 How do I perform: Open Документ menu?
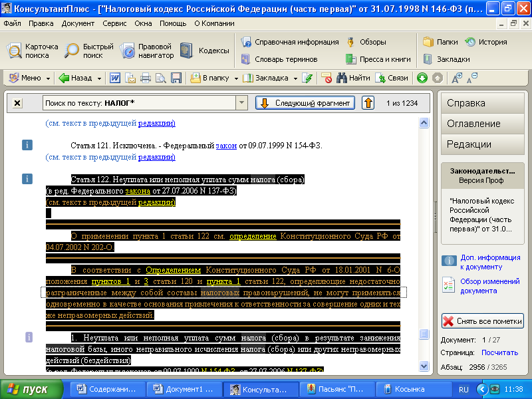pos(78,23)
